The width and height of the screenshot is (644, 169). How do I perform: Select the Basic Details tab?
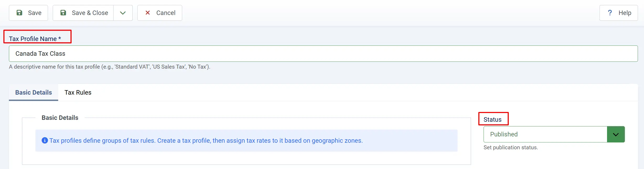click(x=34, y=93)
